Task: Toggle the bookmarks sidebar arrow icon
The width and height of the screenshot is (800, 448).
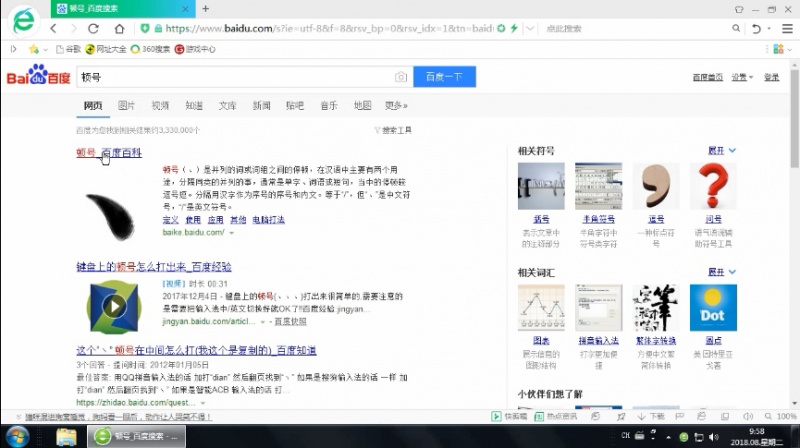Action: click(14, 49)
